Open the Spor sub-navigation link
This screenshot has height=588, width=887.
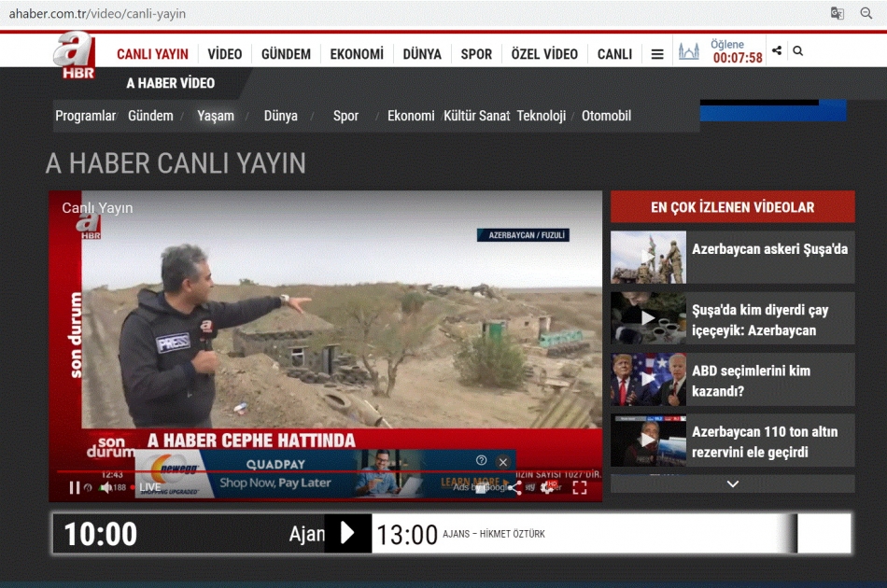[345, 116]
